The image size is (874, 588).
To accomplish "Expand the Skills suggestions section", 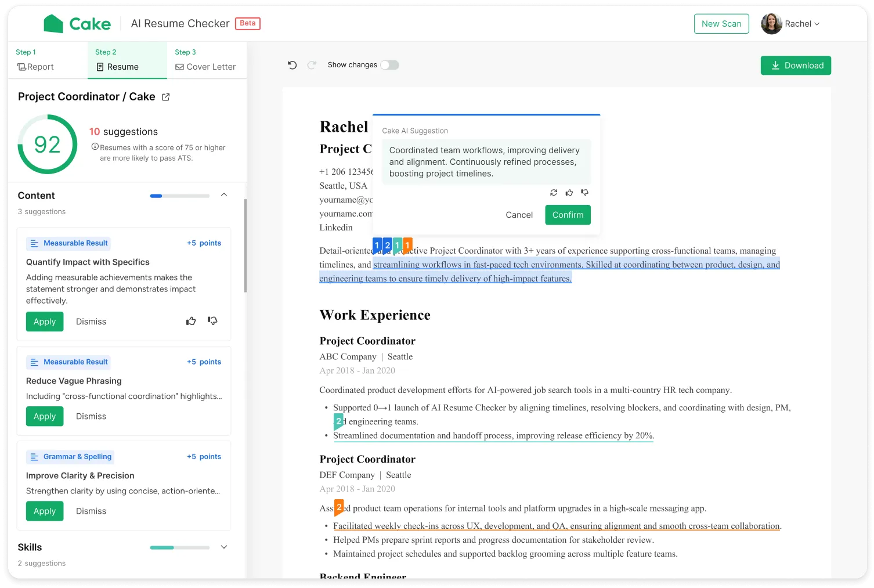I will (x=224, y=547).
